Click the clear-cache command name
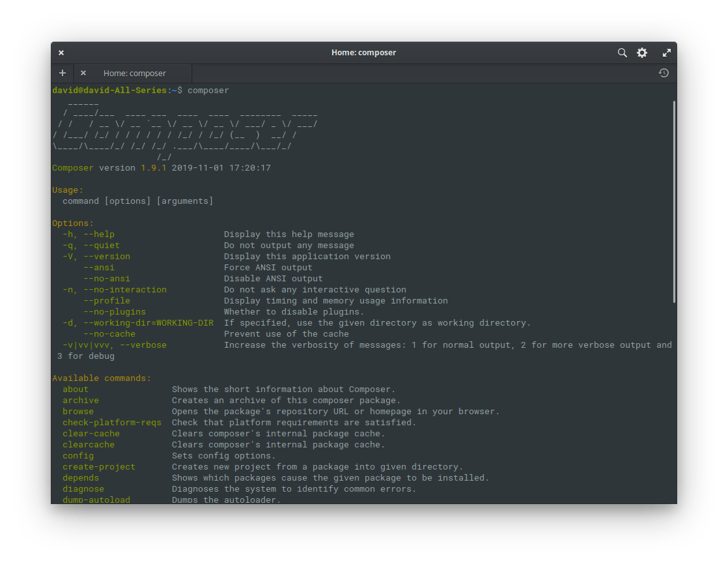728x564 pixels. tap(91, 434)
